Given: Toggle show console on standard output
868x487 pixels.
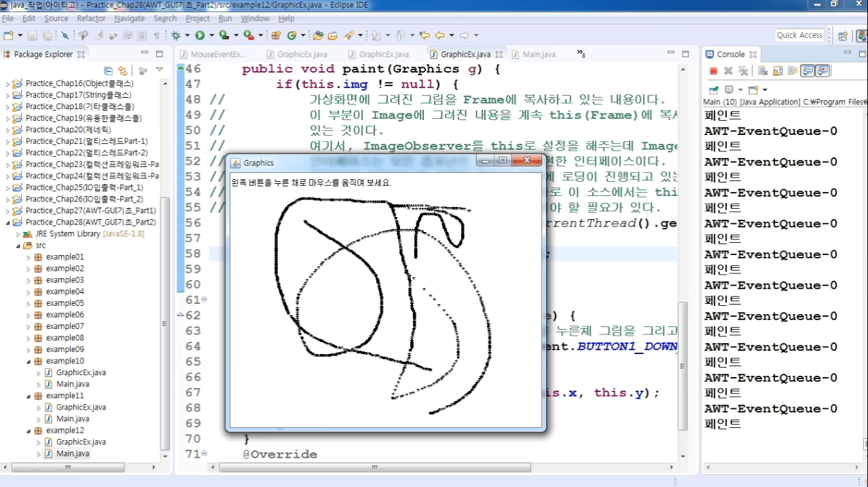Looking at the screenshot, I should tap(807, 71).
